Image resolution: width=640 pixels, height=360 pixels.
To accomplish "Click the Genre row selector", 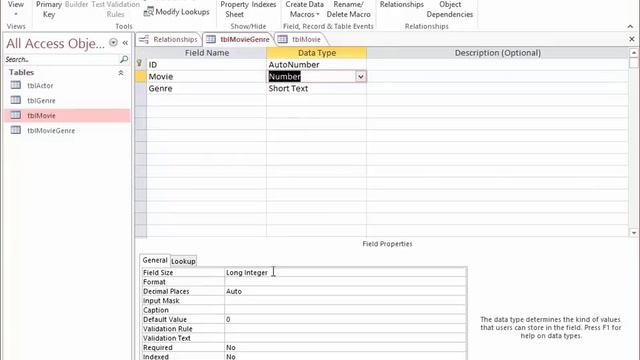I will click(x=141, y=88).
